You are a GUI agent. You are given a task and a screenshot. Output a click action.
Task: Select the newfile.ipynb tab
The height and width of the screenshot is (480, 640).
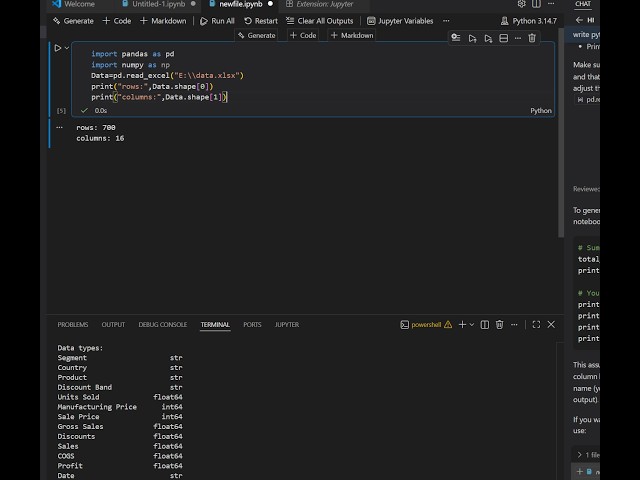coord(240,4)
